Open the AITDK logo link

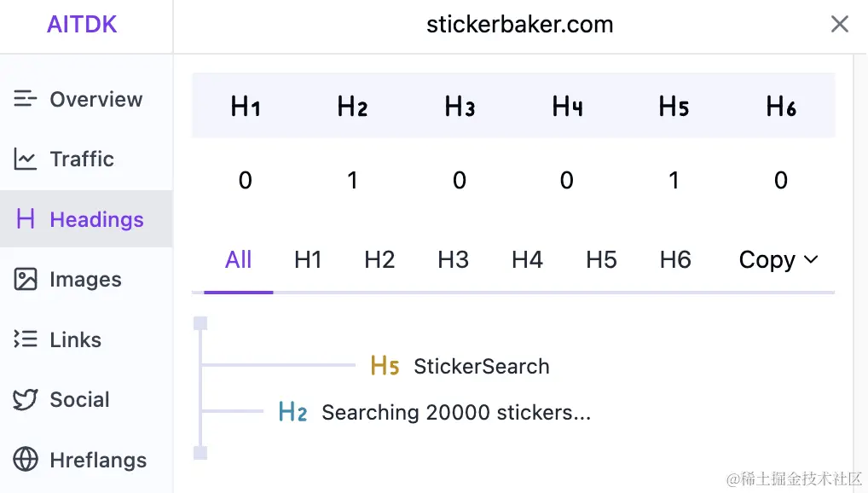(x=82, y=25)
